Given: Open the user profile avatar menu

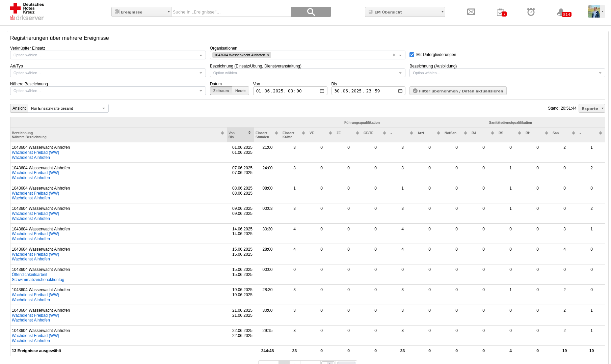Looking at the screenshot, I should pos(596,11).
